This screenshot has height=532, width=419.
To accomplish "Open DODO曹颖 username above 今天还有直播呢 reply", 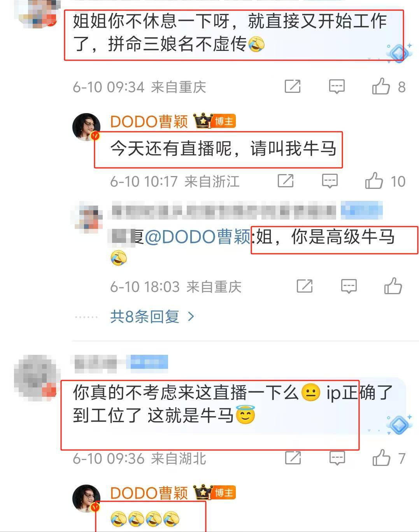I will point(149,122).
